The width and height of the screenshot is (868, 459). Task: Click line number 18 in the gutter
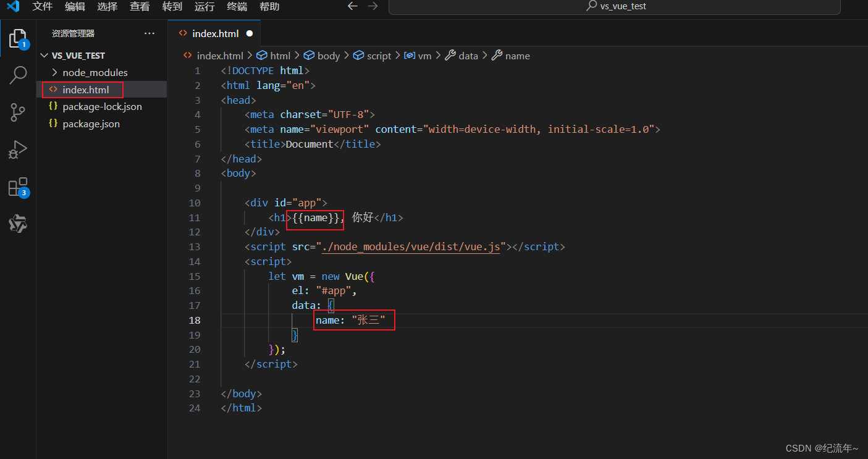pos(195,320)
